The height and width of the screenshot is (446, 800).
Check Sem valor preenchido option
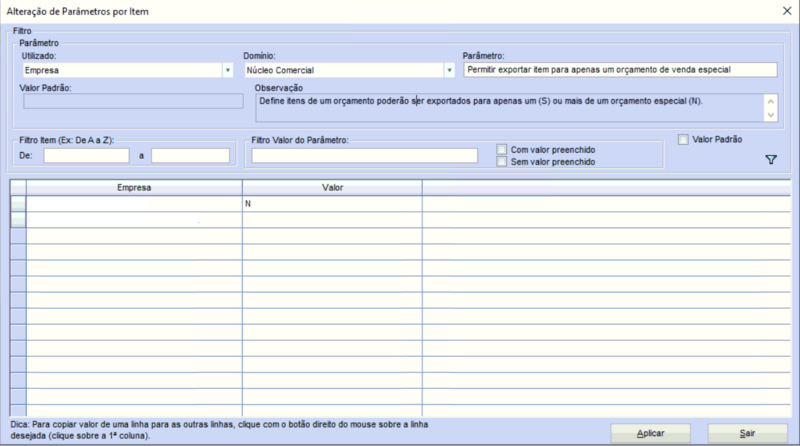coord(502,162)
